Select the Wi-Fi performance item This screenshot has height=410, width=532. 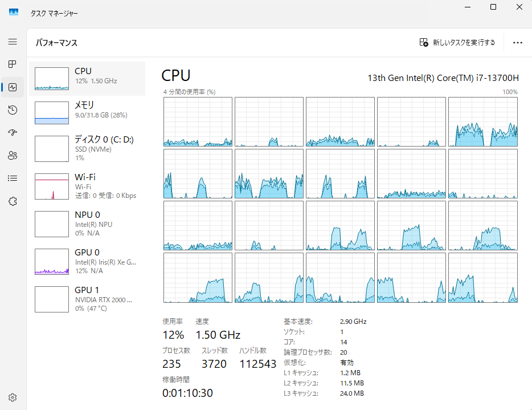pos(87,186)
